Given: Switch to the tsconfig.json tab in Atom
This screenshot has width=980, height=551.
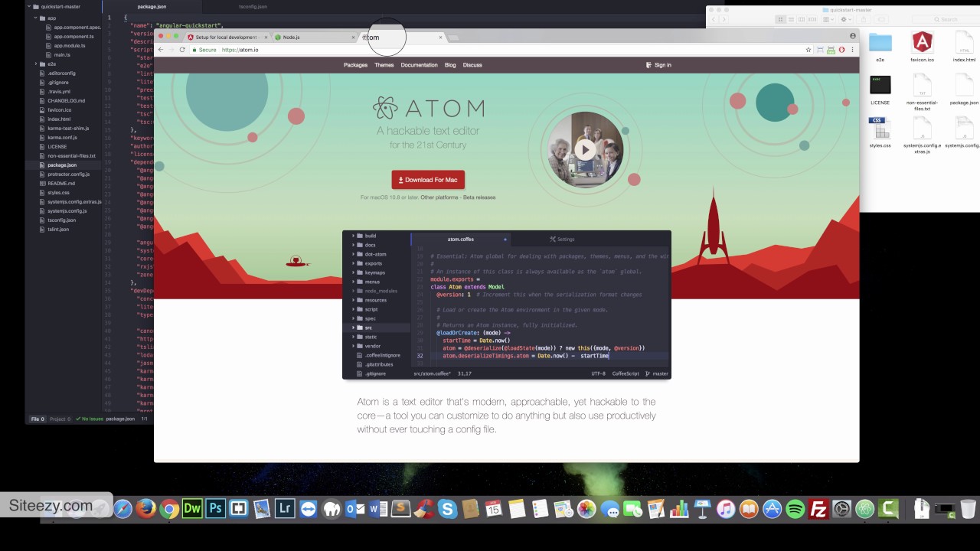Looking at the screenshot, I should click(x=253, y=6).
